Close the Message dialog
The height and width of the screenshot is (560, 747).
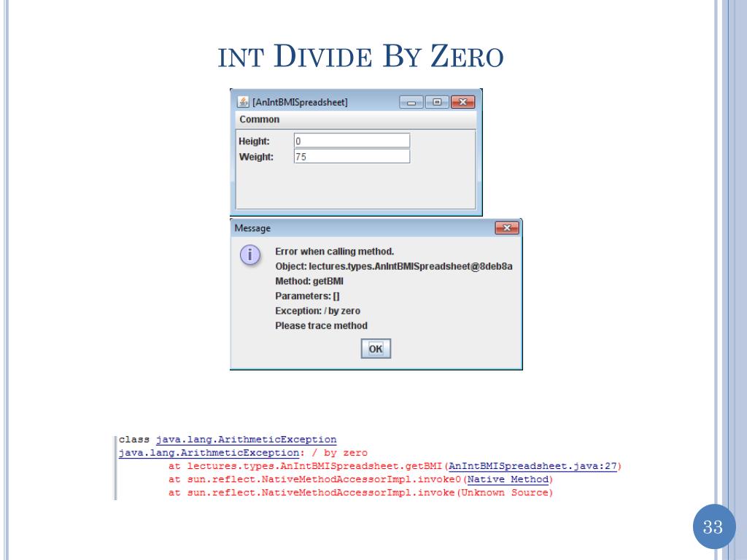pyautogui.click(x=507, y=228)
